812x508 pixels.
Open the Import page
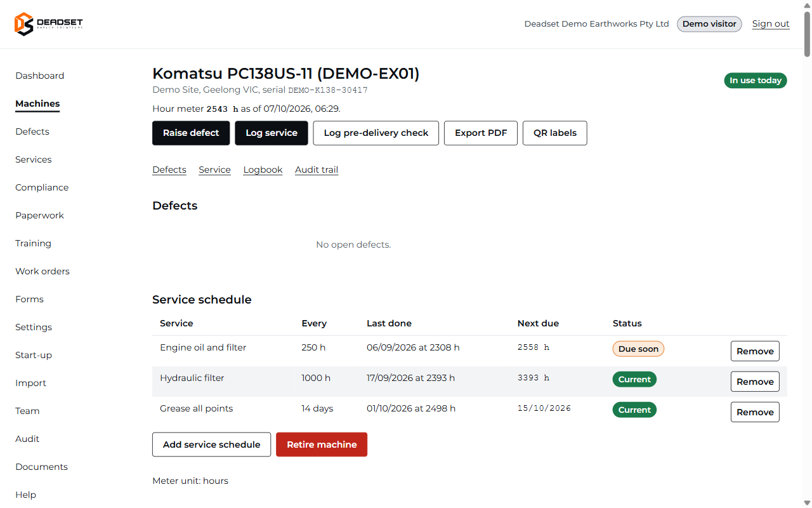tap(30, 383)
